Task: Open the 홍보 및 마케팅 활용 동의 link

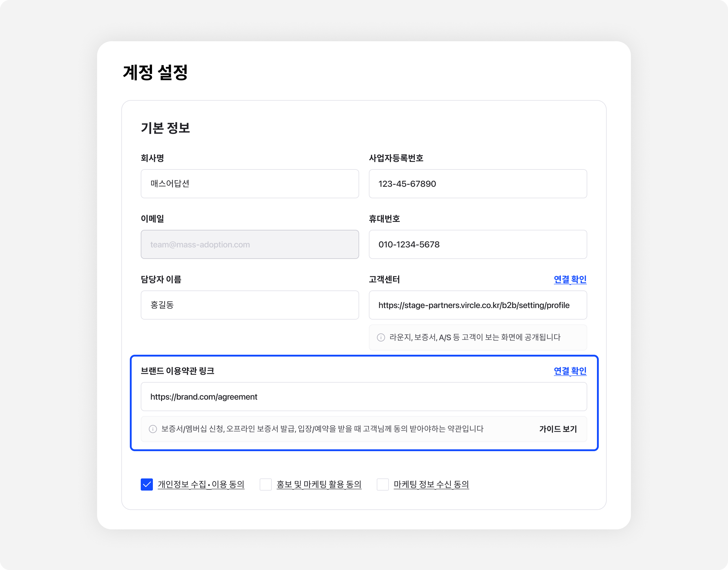Action: click(x=319, y=484)
